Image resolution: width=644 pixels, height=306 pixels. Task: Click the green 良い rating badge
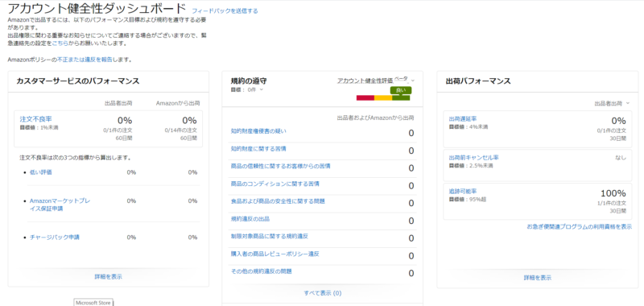point(400,90)
